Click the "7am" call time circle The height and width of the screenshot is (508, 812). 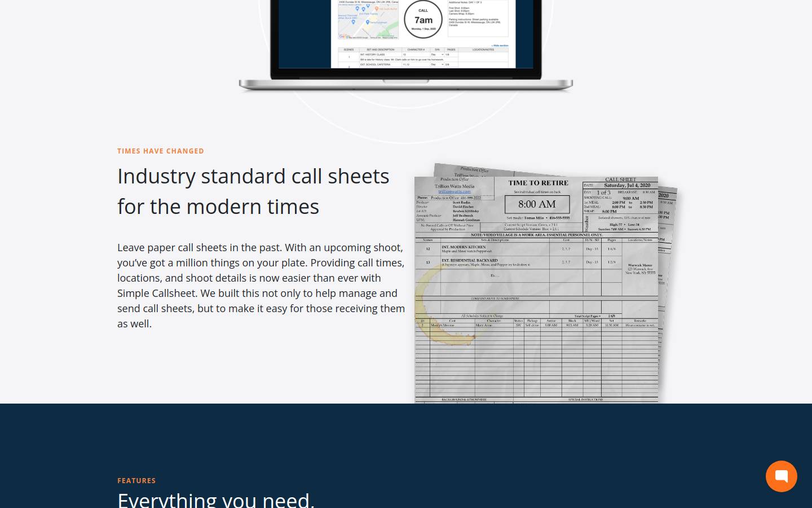tap(423, 19)
